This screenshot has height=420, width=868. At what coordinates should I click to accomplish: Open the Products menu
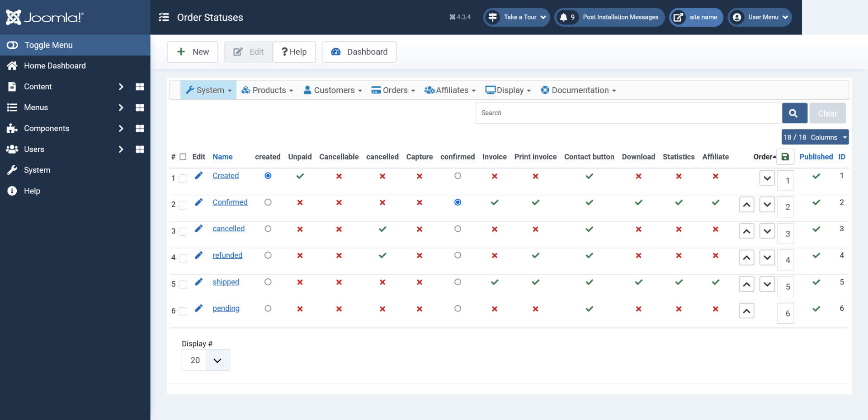click(x=267, y=90)
